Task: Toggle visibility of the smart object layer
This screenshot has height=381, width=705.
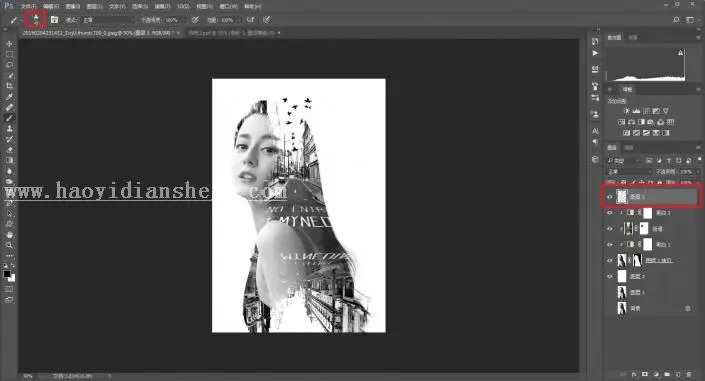Action: [x=610, y=260]
